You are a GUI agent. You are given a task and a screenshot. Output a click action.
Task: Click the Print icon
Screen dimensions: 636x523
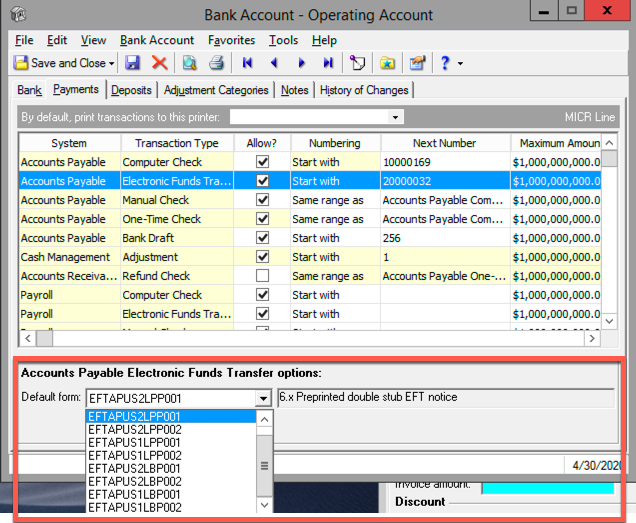(x=216, y=63)
